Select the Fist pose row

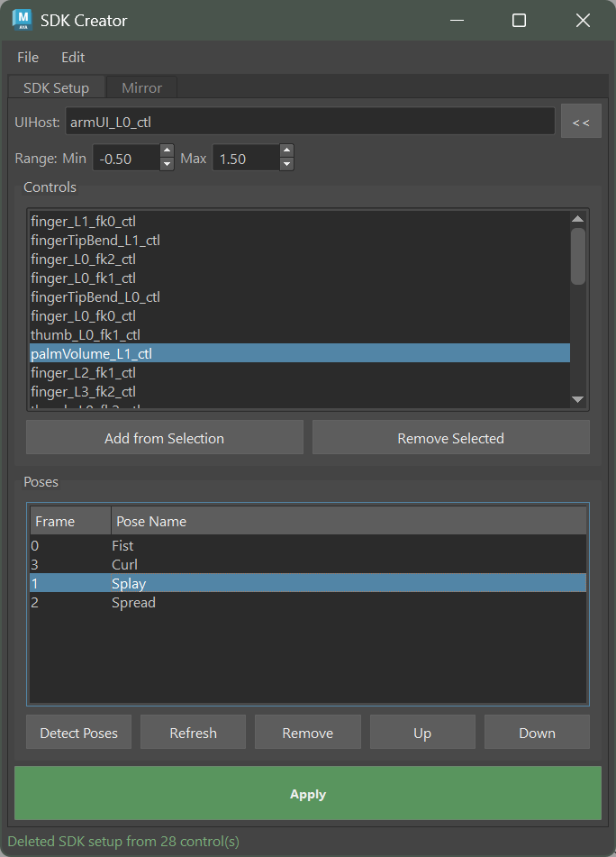point(122,545)
